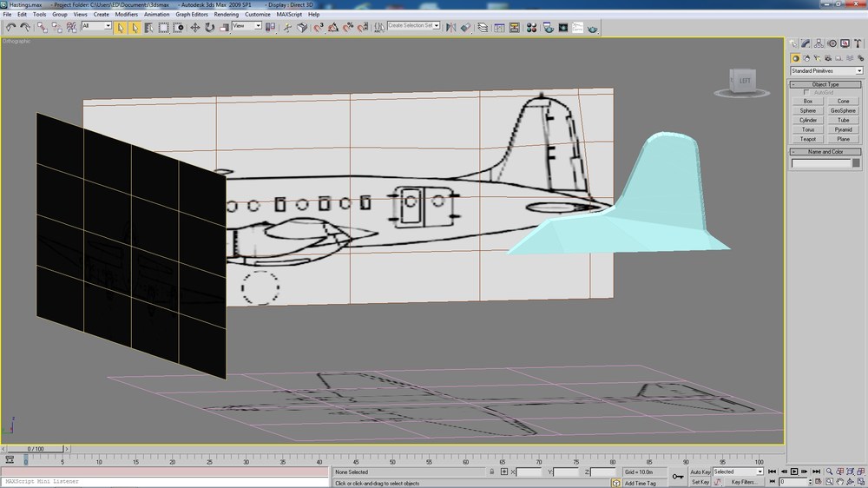Open the Modifiers menu

126,15
